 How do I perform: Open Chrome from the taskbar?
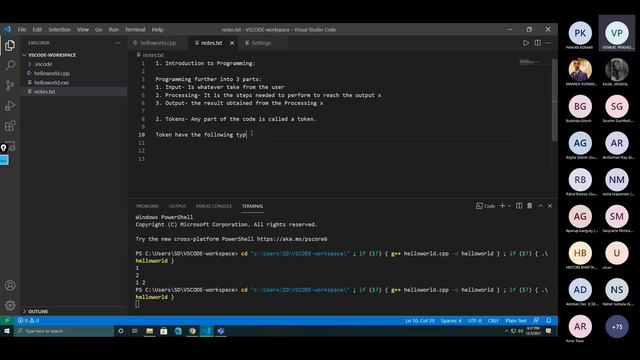tap(192, 331)
